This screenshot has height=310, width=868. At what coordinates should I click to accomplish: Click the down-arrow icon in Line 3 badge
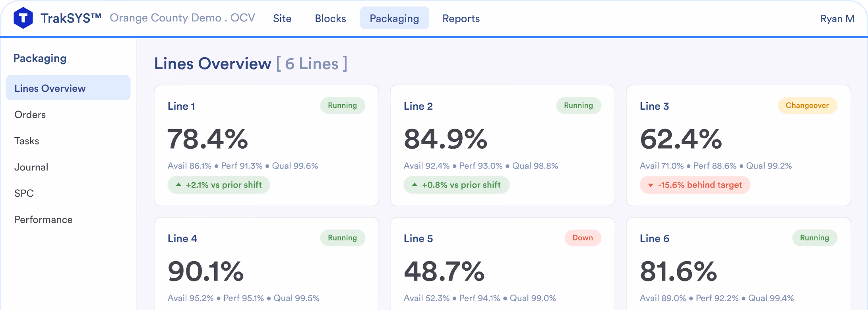tap(651, 185)
